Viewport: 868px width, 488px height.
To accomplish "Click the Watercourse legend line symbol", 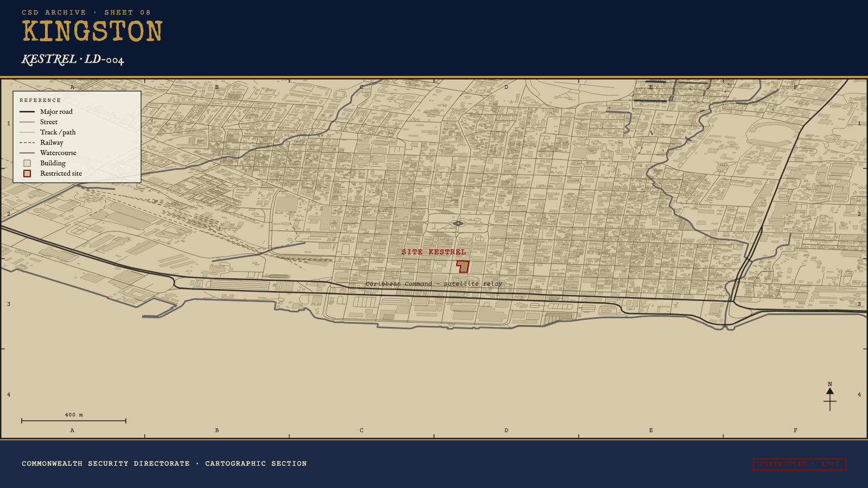I will tap(27, 153).
